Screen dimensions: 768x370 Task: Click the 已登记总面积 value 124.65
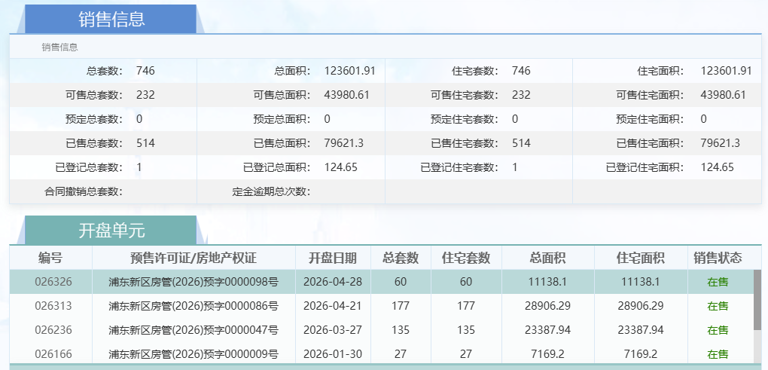click(x=341, y=167)
